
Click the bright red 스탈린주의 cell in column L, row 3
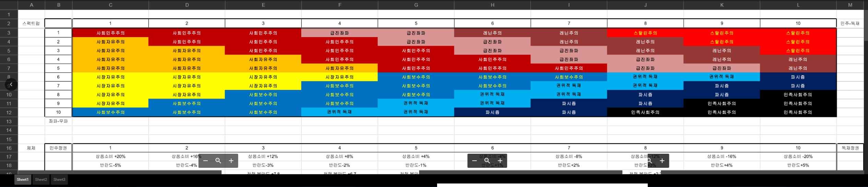pyautogui.click(x=798, y=33)
